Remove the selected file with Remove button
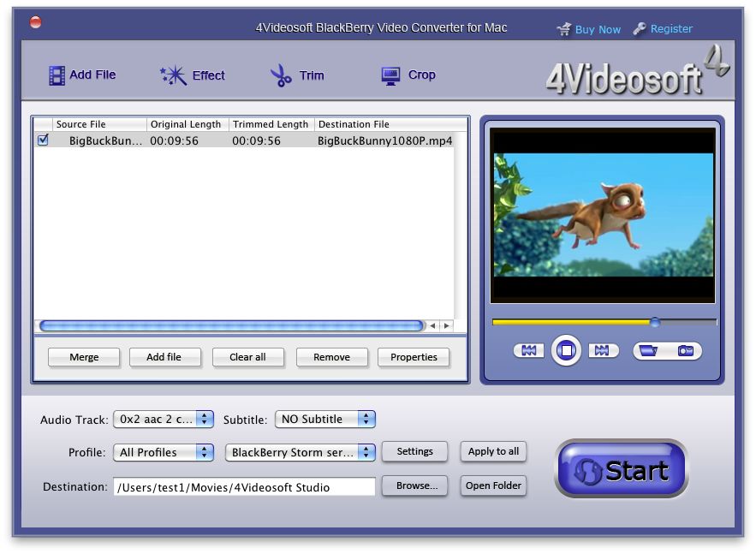 point(331,357)
